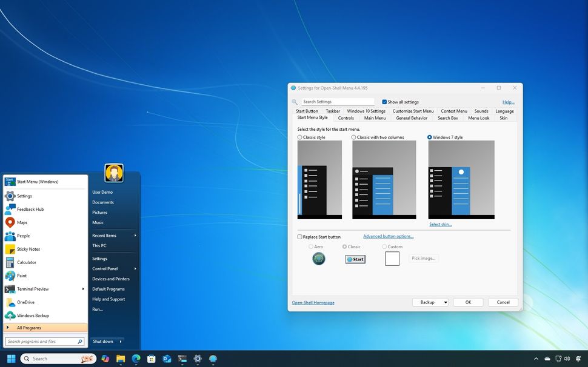Open the Windows 10 Settings tab
Image resolution: width=588 pixels, height=367 pixels.
tap(366, 111)
